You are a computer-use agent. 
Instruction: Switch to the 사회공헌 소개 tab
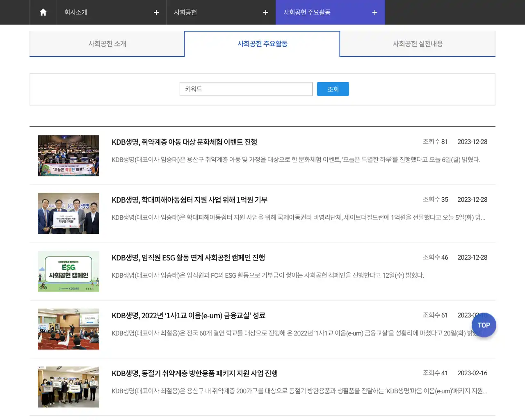pyautogui.click(x=107, y=43)
